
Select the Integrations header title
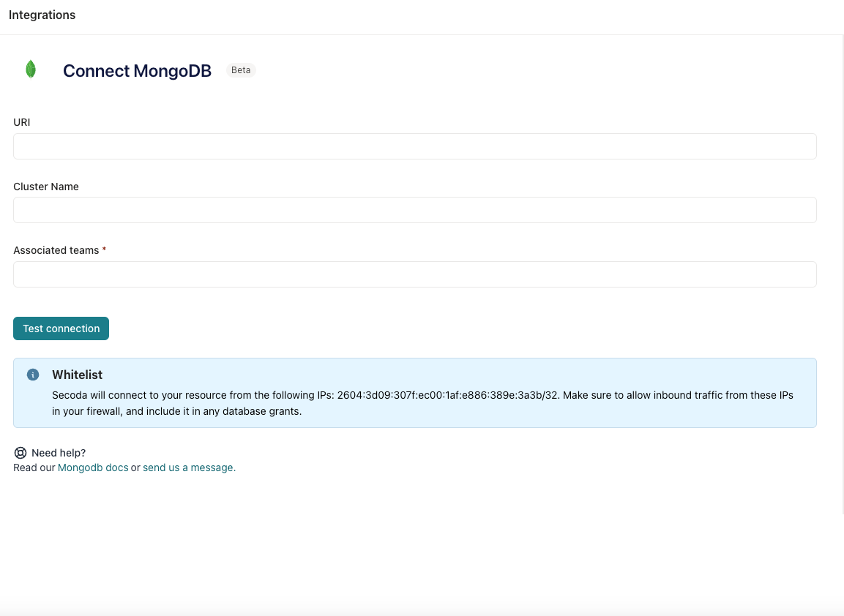tap(42, 15)
